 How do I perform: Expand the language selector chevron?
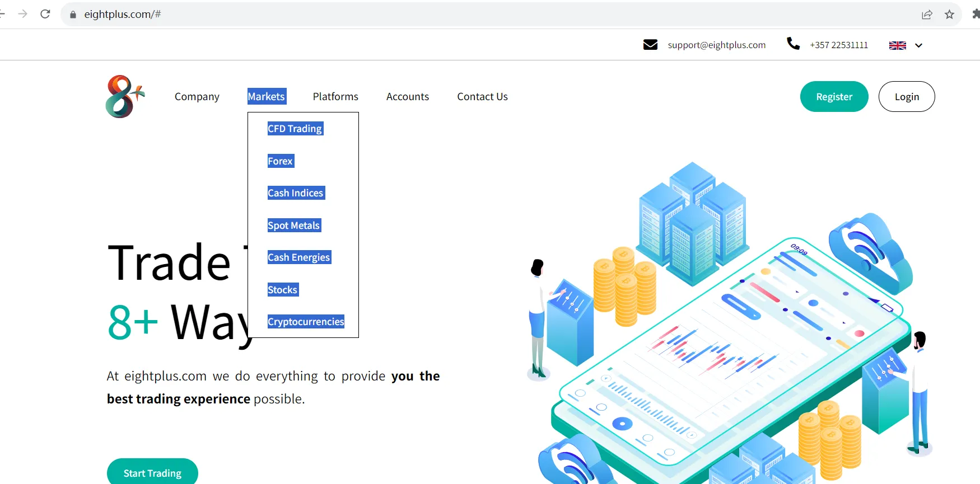(918, 45)
